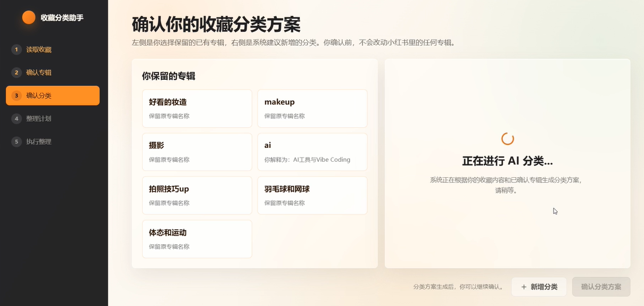Screen dimensions: 644x306
Task: Select the 摄影 album card
Action: pyautogui.click(x=197, y=152)
